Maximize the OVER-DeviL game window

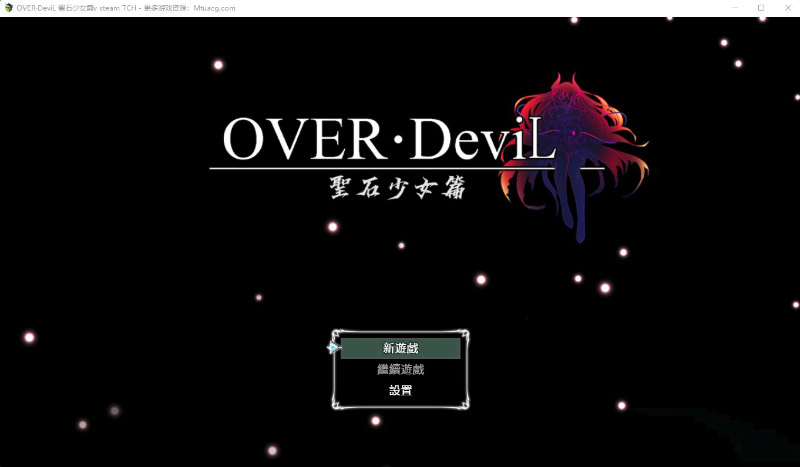point(761,8)
